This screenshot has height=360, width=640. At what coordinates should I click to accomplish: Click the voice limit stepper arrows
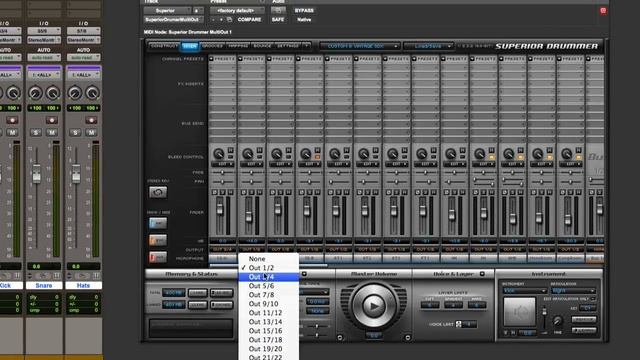point(458,324)
